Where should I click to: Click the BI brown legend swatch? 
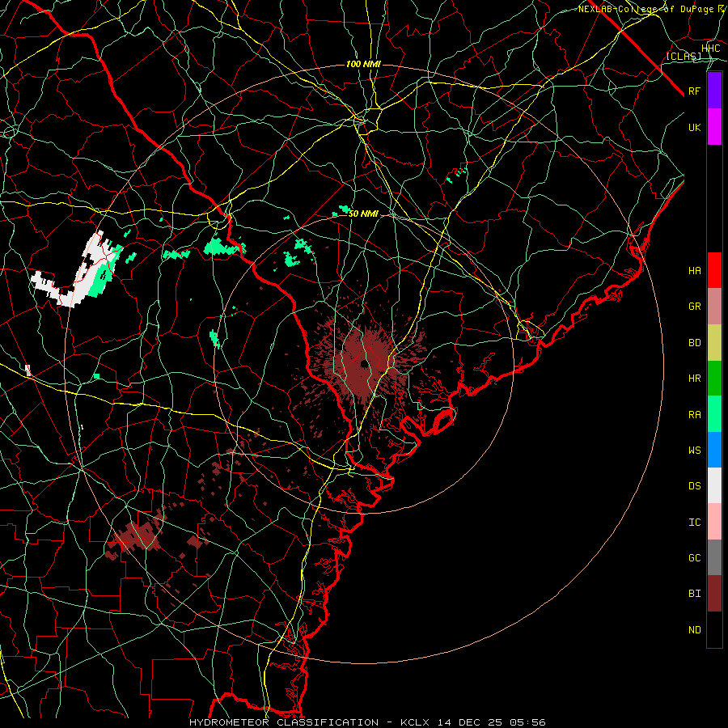714,594
